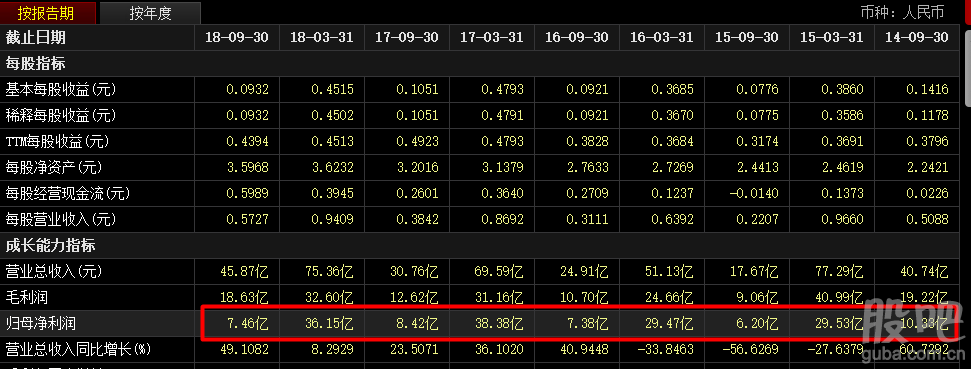Click total revenue value 45.87亿

[x=245, y=271]
